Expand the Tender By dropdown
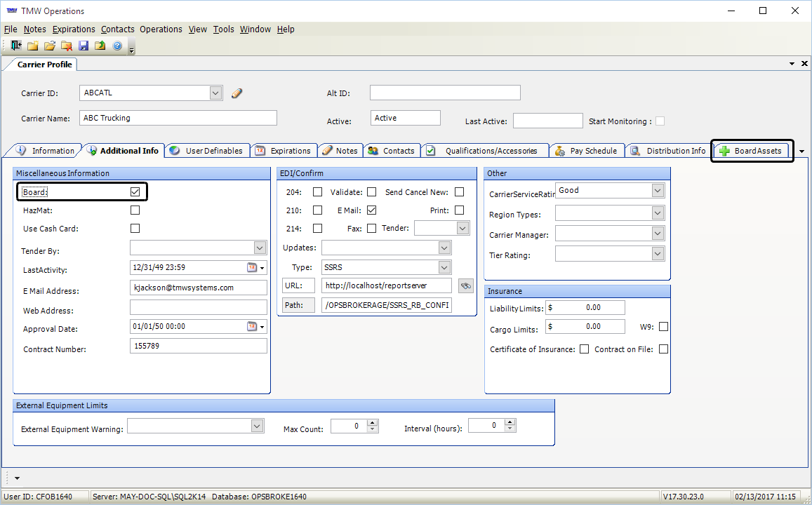This screenshot has height=505, width=812. [x=260, y=247]
